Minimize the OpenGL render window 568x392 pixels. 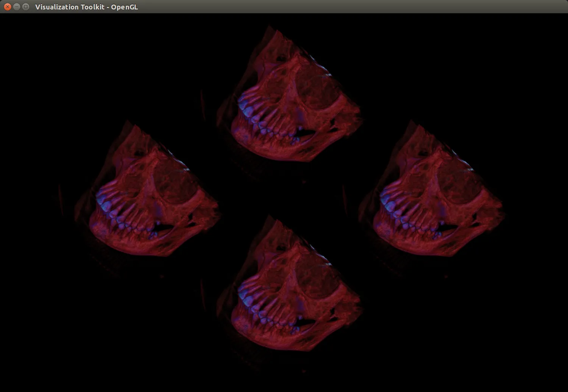tap(17, 7)
